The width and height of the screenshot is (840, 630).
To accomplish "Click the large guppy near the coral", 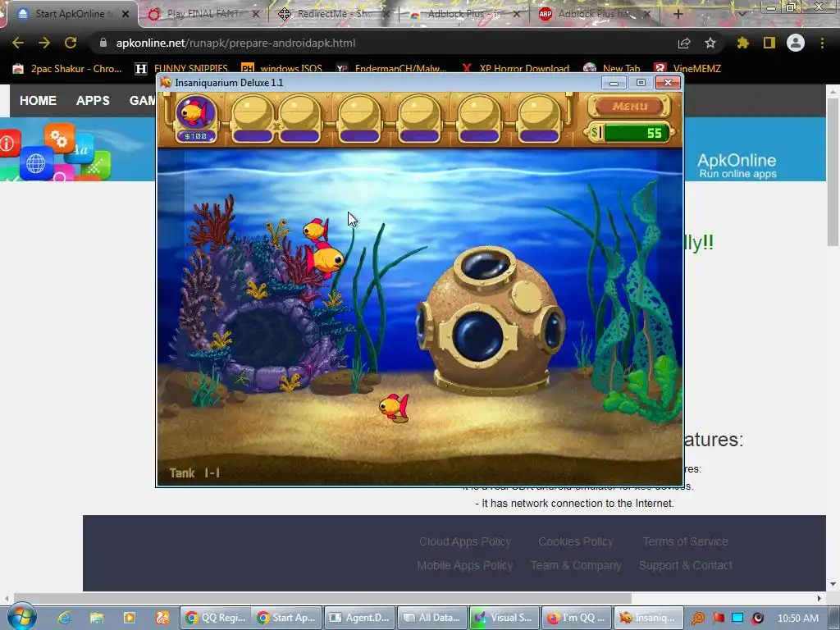I will tap(324, 259).
